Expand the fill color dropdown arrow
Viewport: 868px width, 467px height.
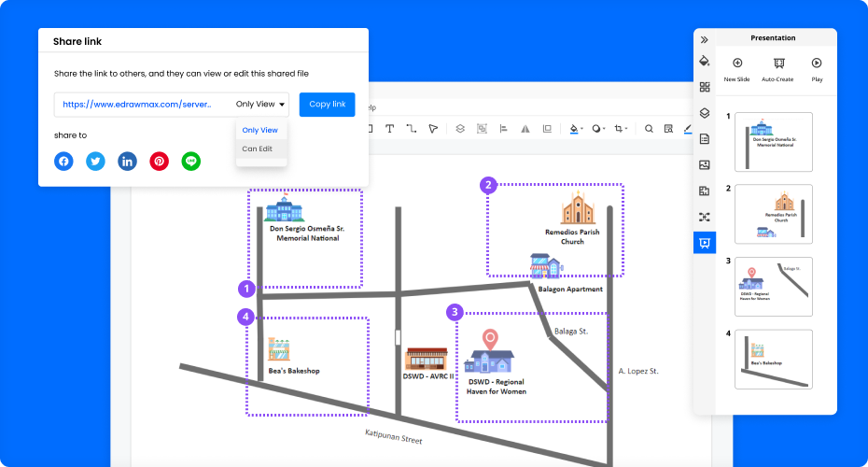pos(582,130)
